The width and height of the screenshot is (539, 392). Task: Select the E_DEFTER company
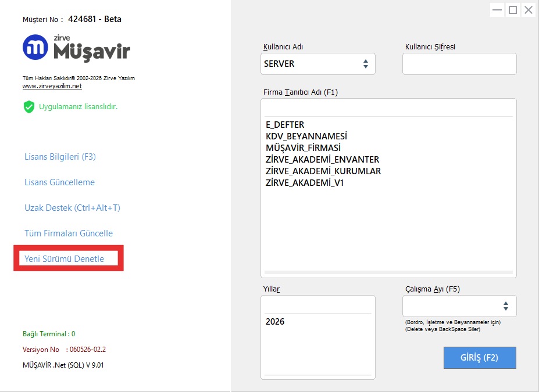point(285,125)
